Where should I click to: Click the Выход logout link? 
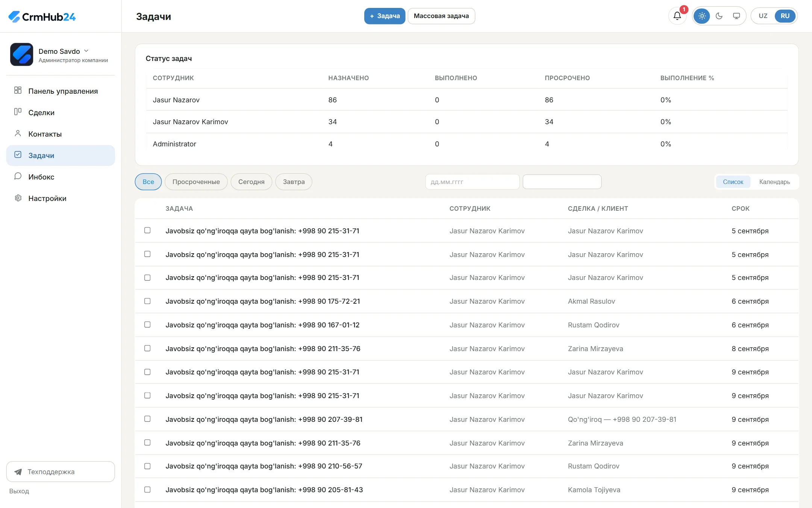[19, 491]
